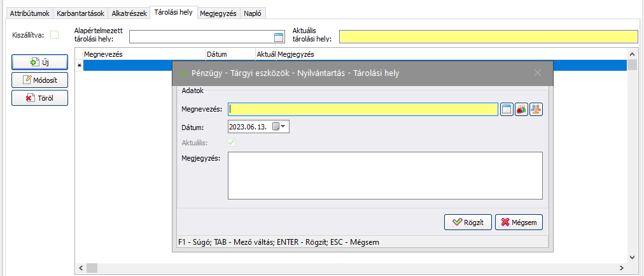The image size is (644, 276).
Task: Open lookup for Alapértelmezett tárolási hely
Action: click(278, 37)
